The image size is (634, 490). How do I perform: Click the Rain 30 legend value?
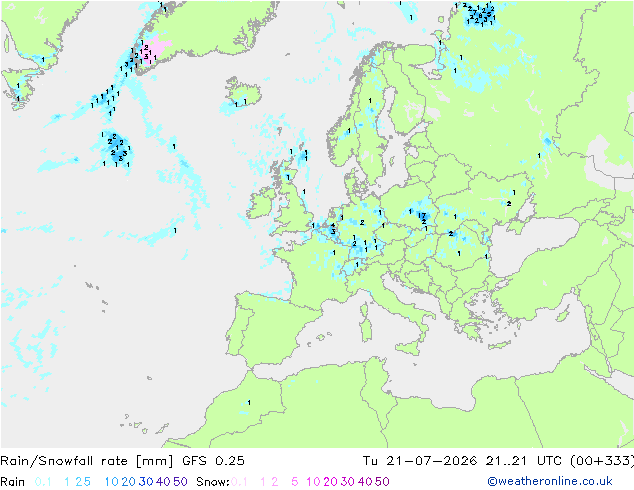pyautogui.click(x=146, y=482)
